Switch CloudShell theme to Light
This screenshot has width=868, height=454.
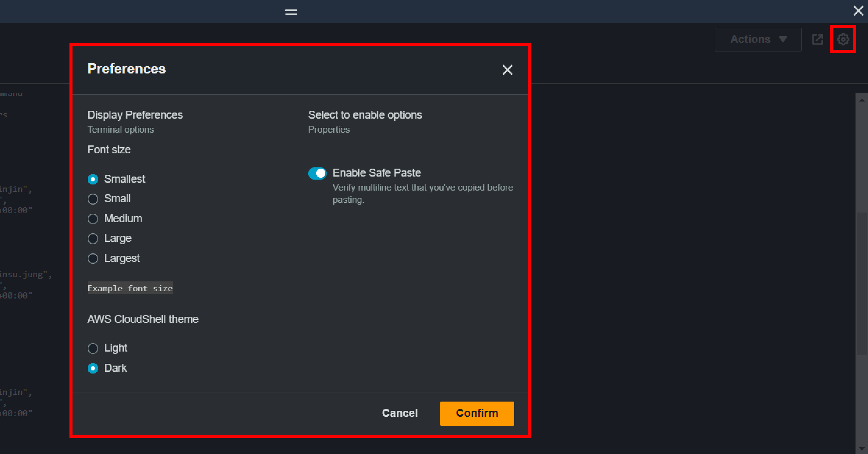coord(93,348)
